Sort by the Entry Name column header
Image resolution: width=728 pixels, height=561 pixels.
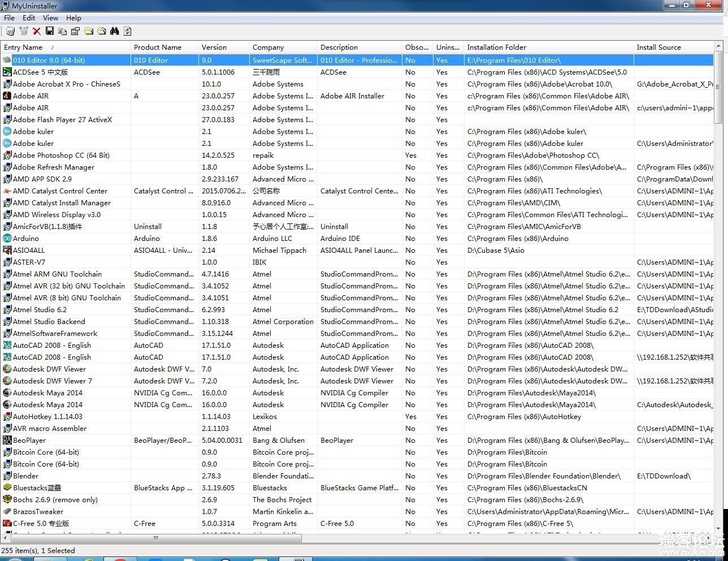point(66,48)
